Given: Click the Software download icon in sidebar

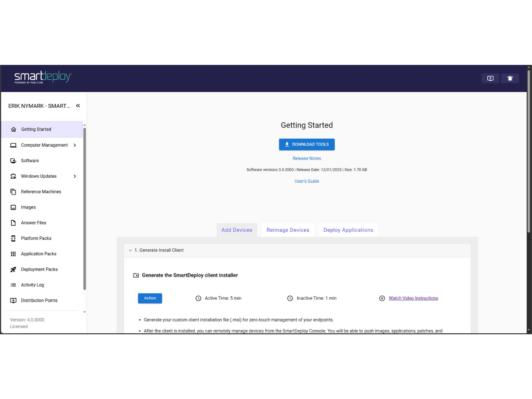Looking at the screenshot, I should coord(13,160).
